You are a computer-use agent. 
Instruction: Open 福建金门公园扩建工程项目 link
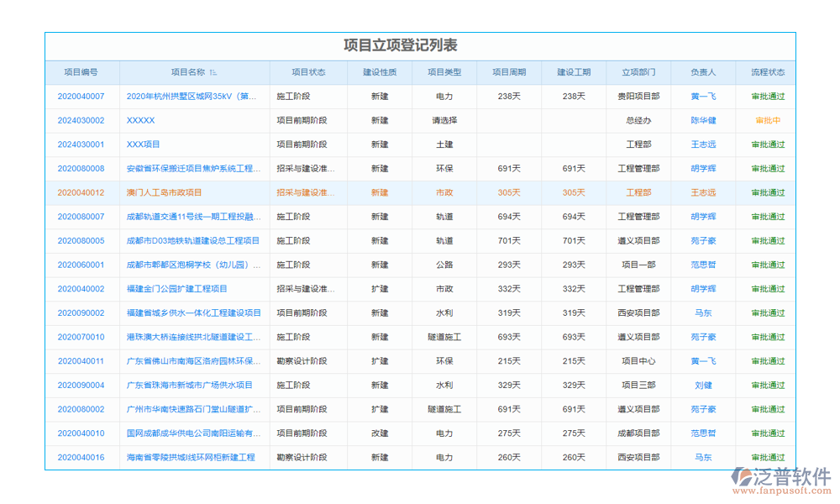coord(176,289)
